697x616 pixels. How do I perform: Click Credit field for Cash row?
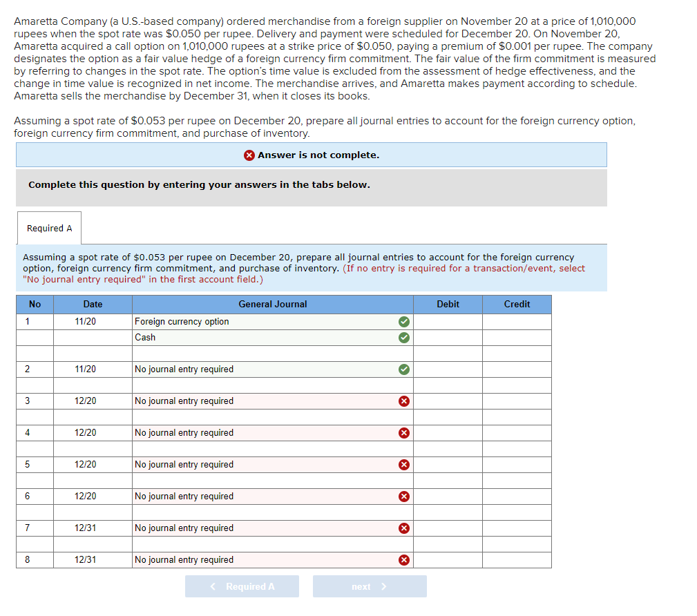click(517, 338)
